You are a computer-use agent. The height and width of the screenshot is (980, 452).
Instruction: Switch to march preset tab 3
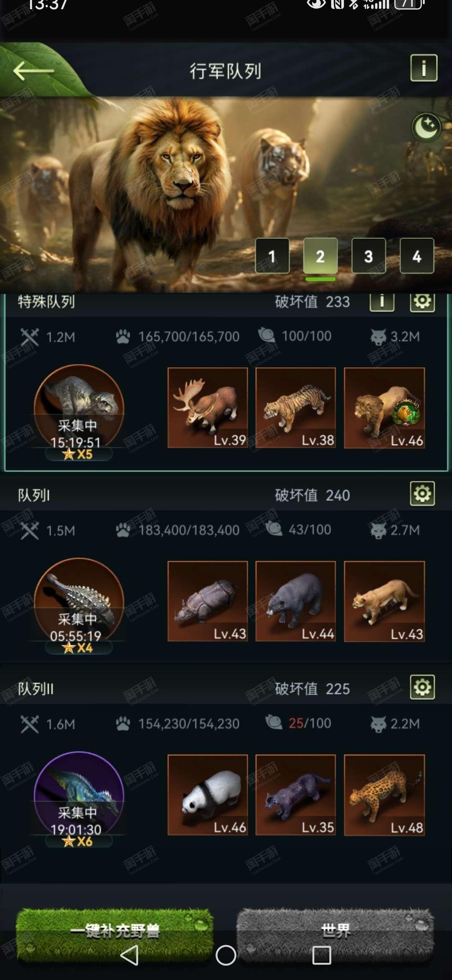pos(368,256)
